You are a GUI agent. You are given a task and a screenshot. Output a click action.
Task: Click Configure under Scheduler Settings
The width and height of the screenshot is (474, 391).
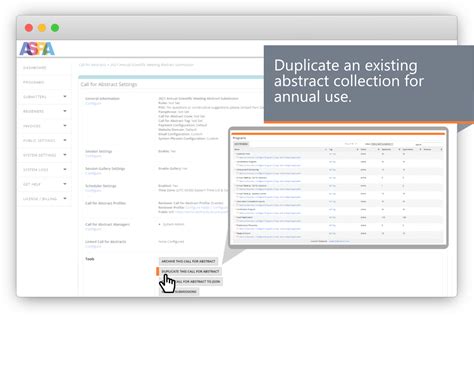point(93,191)
